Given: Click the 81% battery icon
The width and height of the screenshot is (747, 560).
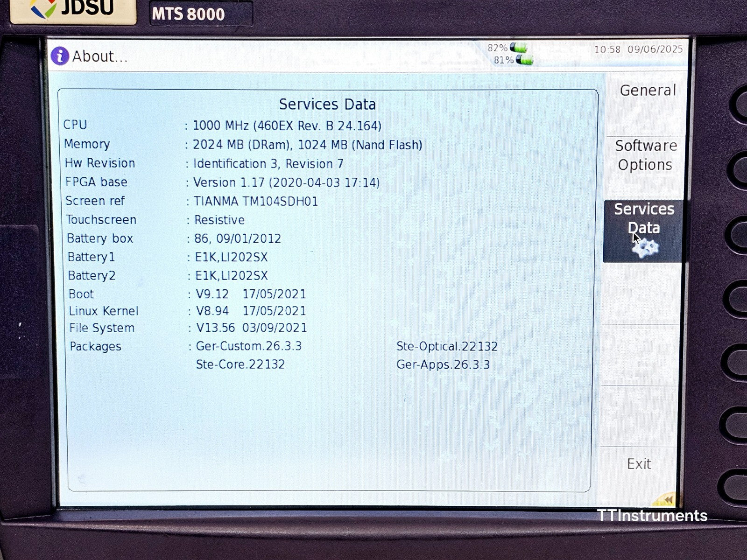Looking at the screenshot, I should click(525, 60).
